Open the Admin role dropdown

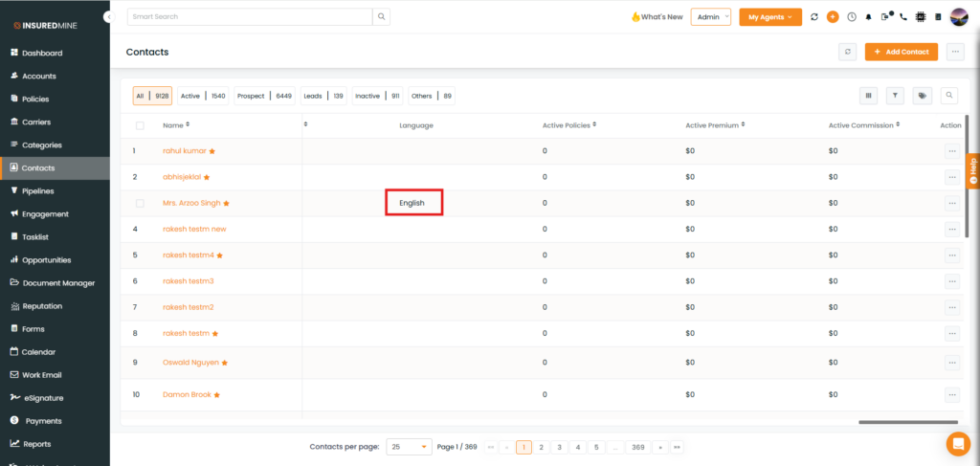(710, 17)
